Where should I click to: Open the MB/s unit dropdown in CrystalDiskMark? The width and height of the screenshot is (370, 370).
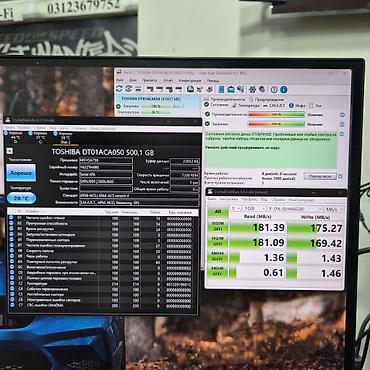click(x=334, y=209)
